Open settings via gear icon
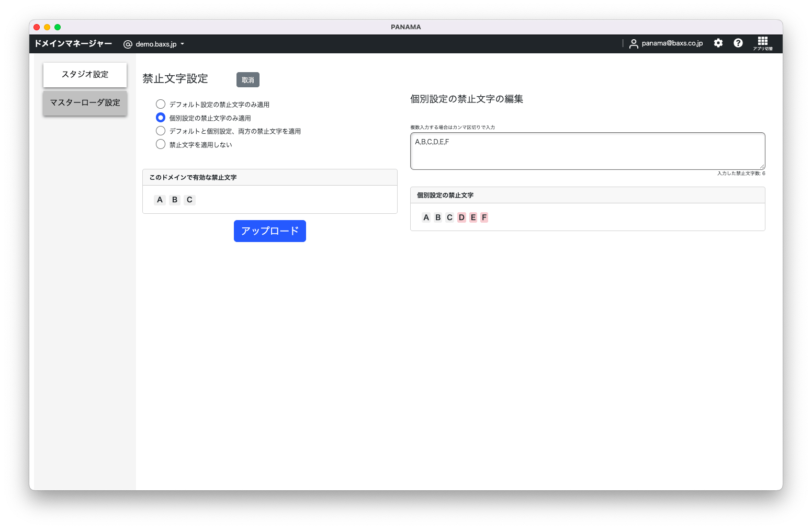This screenshot has width=812, height=529. [x=718, y=43]
